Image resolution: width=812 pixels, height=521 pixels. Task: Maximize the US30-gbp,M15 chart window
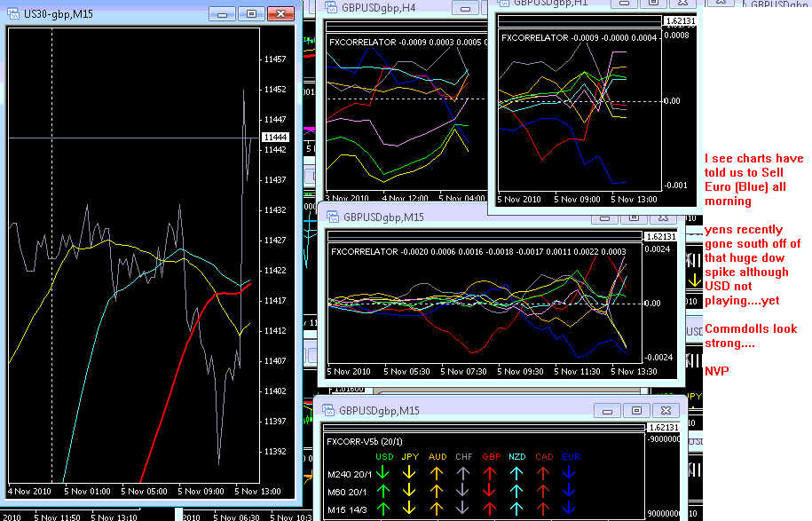pyautogui.click(x=252, y=14)
